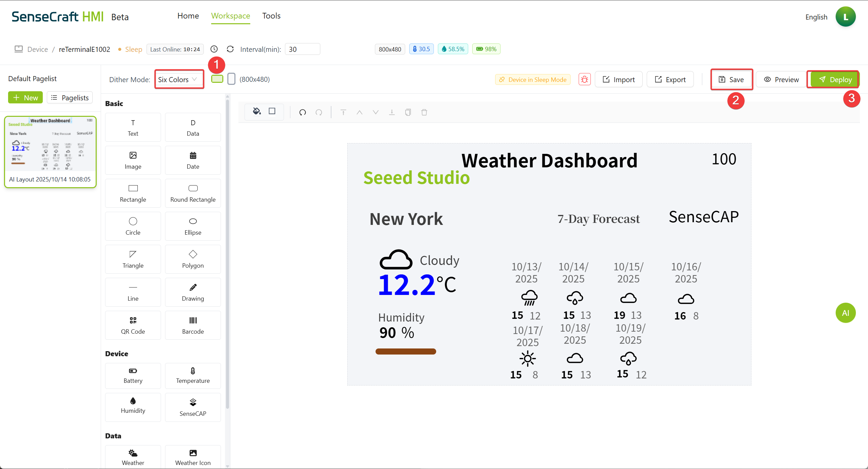Image resolution: width=868 pixels, height=469 pixels.
Task: Click the Interval minutes input field
Action: [302, 49]
